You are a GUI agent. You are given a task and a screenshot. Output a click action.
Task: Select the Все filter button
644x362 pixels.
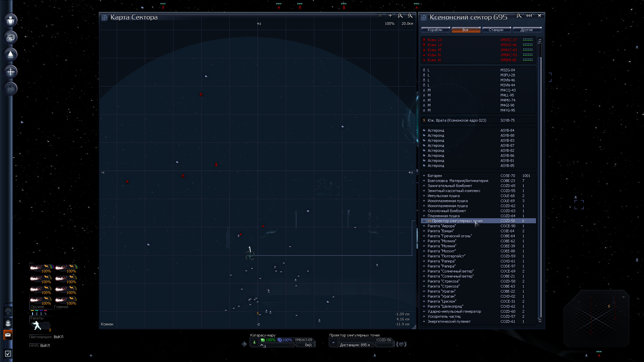pos(466,30)
